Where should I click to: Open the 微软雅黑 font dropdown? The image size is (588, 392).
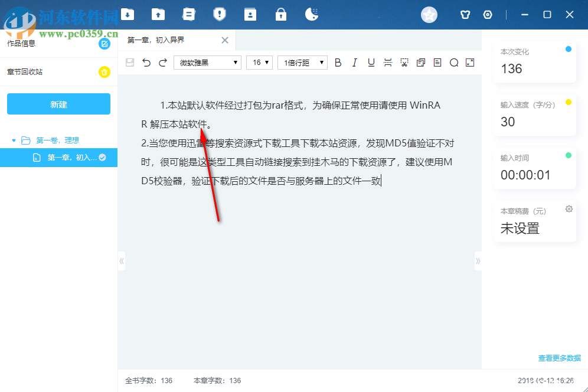pos(207,62)
